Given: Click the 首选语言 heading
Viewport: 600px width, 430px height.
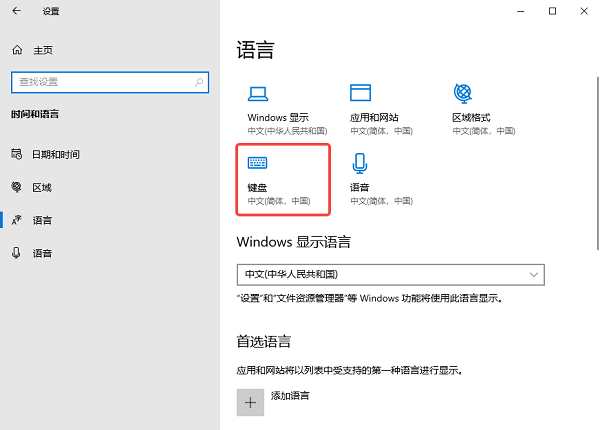Looking at the screenshot, I should pyautogui.click(x=264, y=341).
